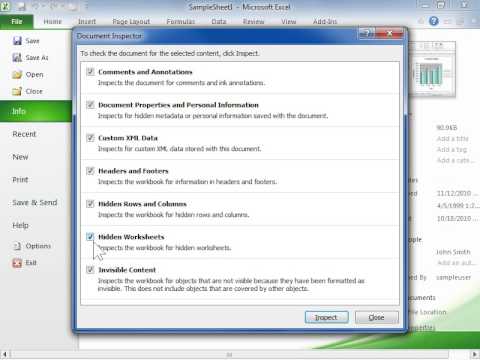Image resolution: width=480 pixels, height=360 pixels.
Task: Click the sampleuser last modified by name
Action: [454, 277]
